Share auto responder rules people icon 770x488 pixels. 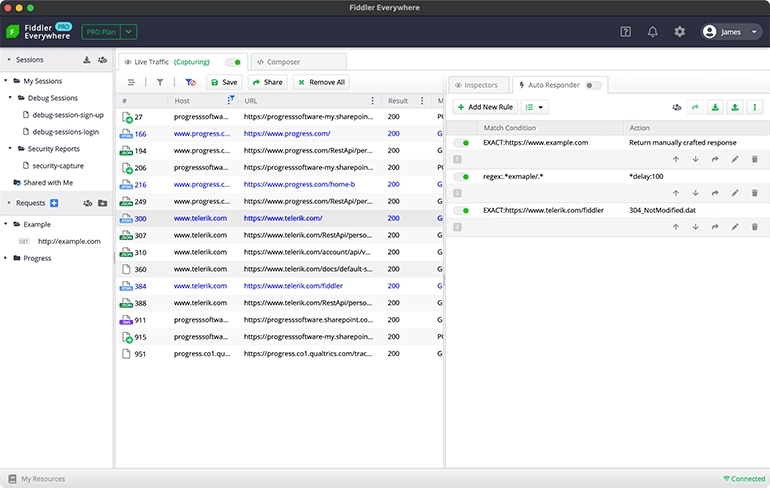click(x=677, y=107)
